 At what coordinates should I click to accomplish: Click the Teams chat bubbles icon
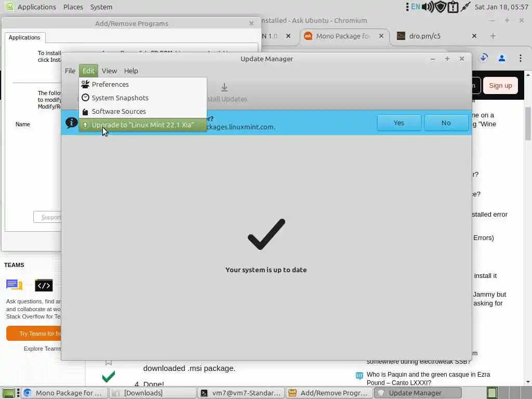point(14,285)
